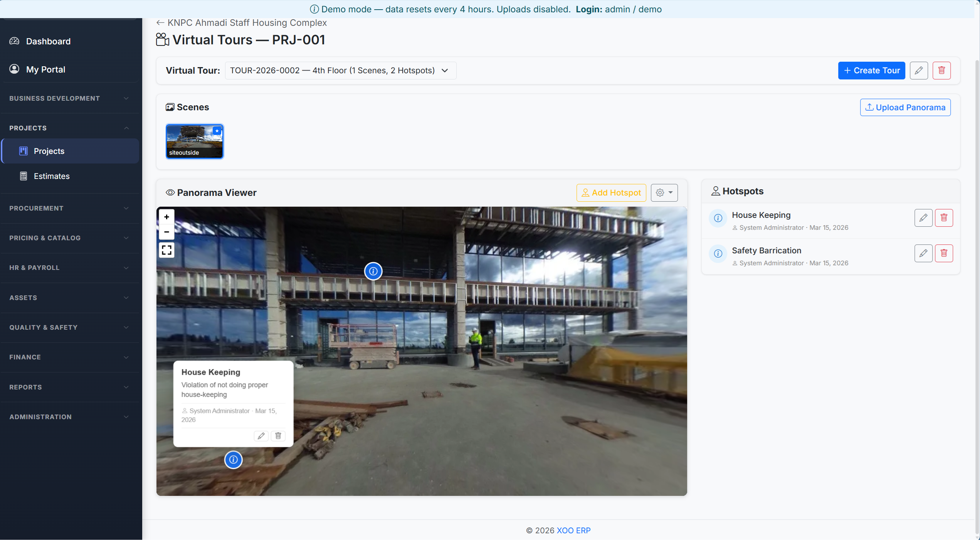
Task: Delete tour TOUR-2026-0002 with the red trash icon
Action: click(x=941, y=70)
